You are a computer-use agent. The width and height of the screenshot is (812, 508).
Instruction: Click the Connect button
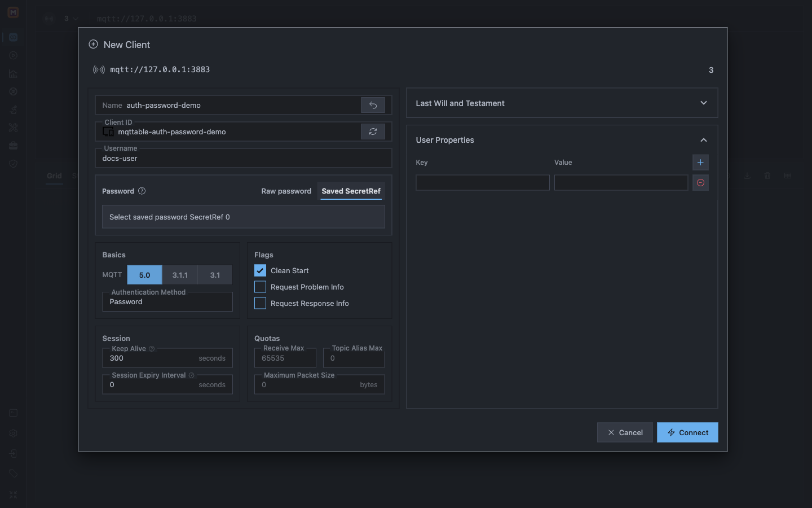pyautogui.click(x=687, y=432)
